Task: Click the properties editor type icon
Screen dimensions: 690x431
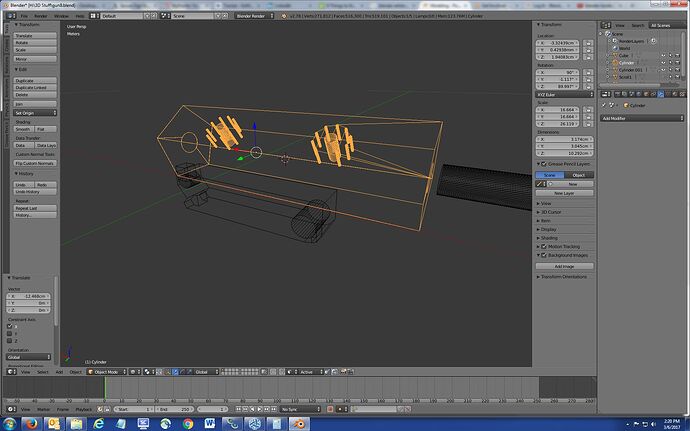Action: pos(605,94)
